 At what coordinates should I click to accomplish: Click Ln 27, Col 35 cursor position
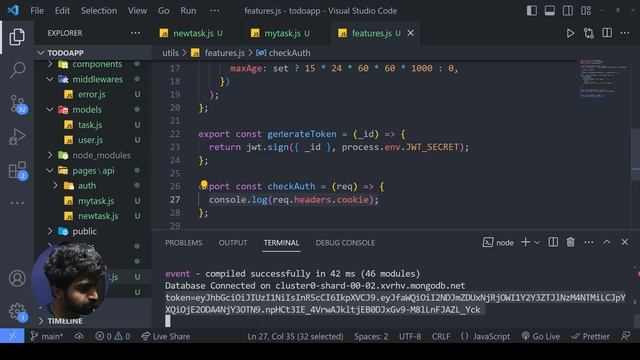point(295,336)
